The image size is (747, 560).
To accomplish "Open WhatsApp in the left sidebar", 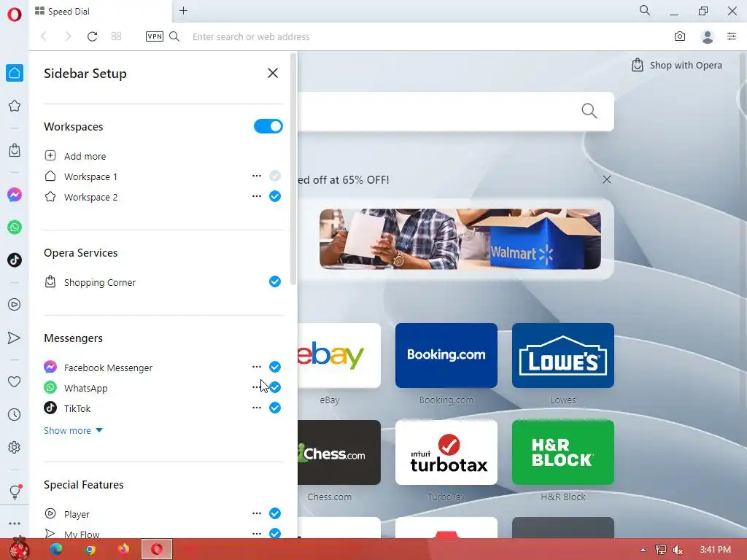I will [15, 227].
